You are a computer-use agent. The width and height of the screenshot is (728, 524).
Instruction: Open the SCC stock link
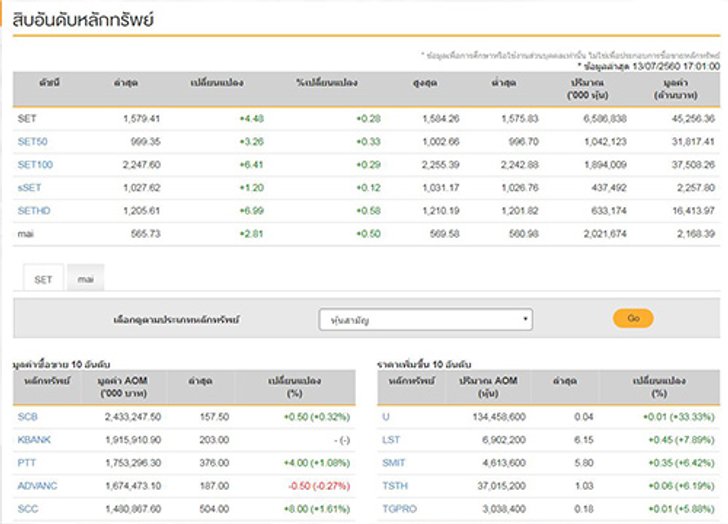pyautogui.click(x=28, y=509)
